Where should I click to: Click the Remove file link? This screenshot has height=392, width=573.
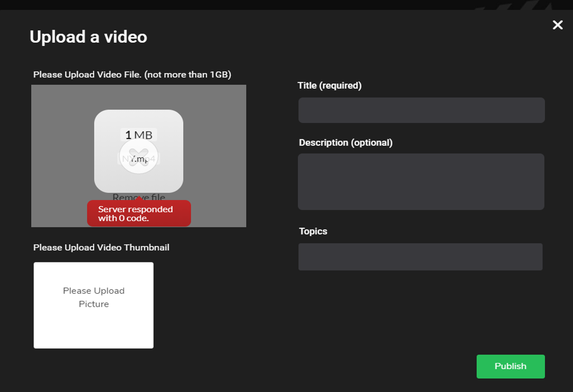[139, 197]
